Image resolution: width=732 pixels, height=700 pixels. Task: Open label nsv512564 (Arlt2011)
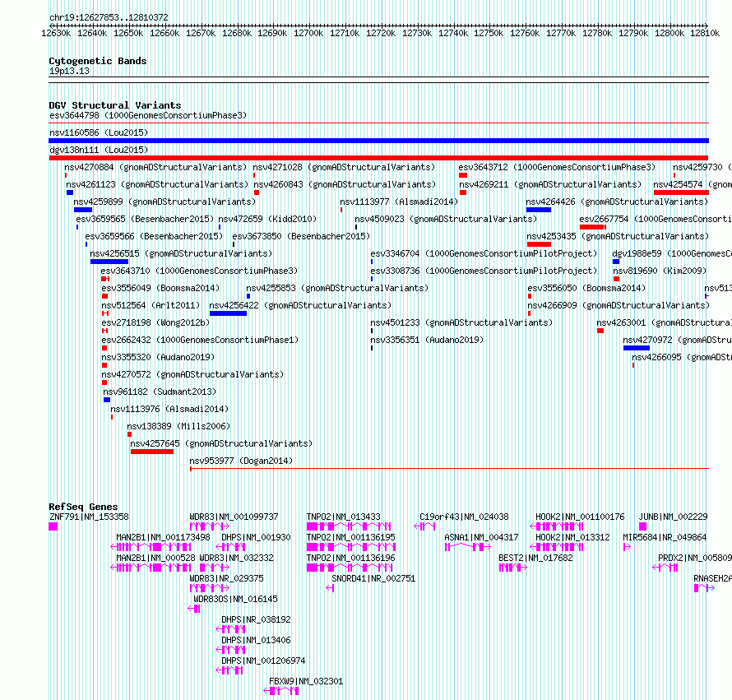(151, 305)
